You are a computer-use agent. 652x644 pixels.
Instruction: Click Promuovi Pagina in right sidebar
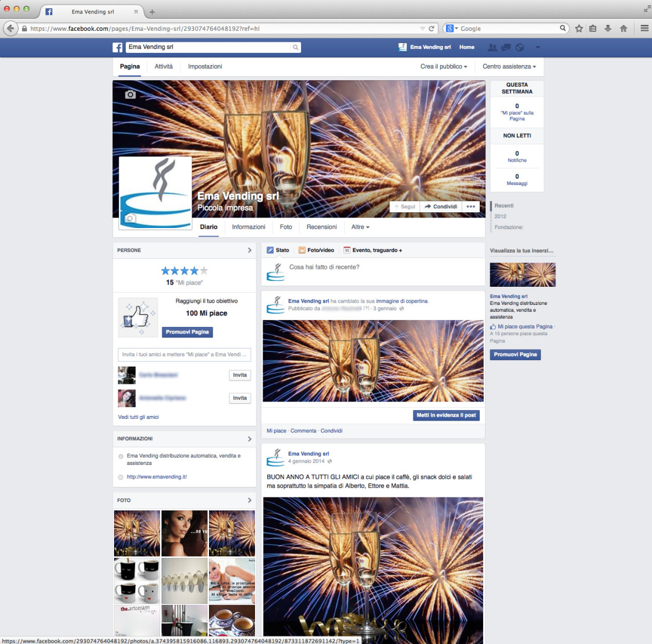[x=515, y=354]
